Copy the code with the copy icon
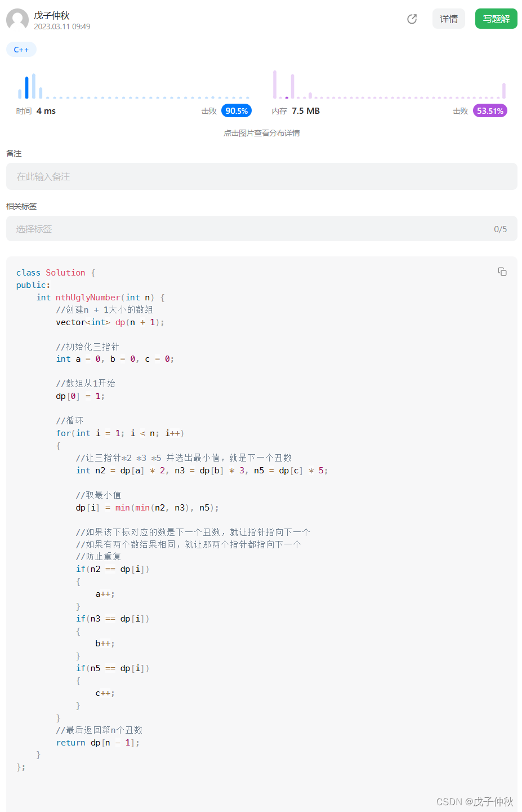Image resolution: width=522 pixels, height=812 pixels. point(502,272)
